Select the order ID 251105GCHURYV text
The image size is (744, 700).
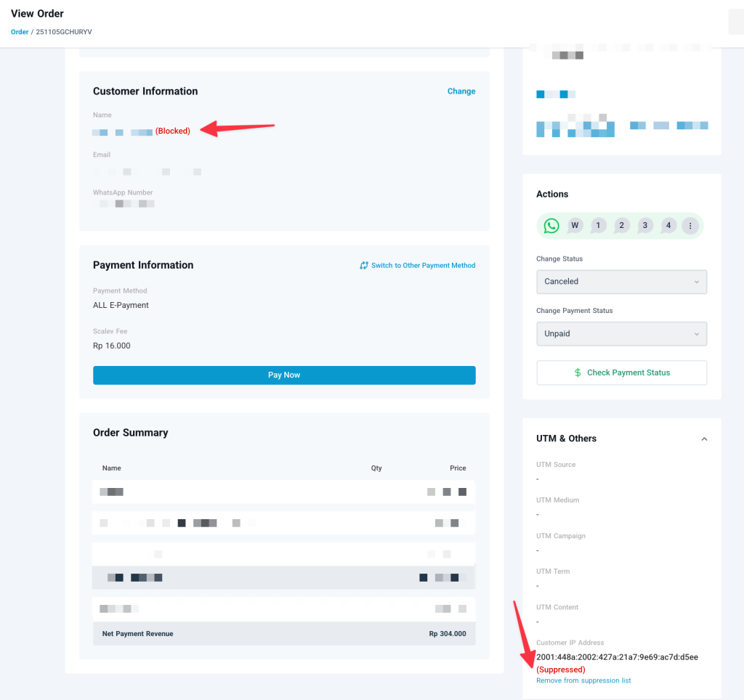[64, 32]
